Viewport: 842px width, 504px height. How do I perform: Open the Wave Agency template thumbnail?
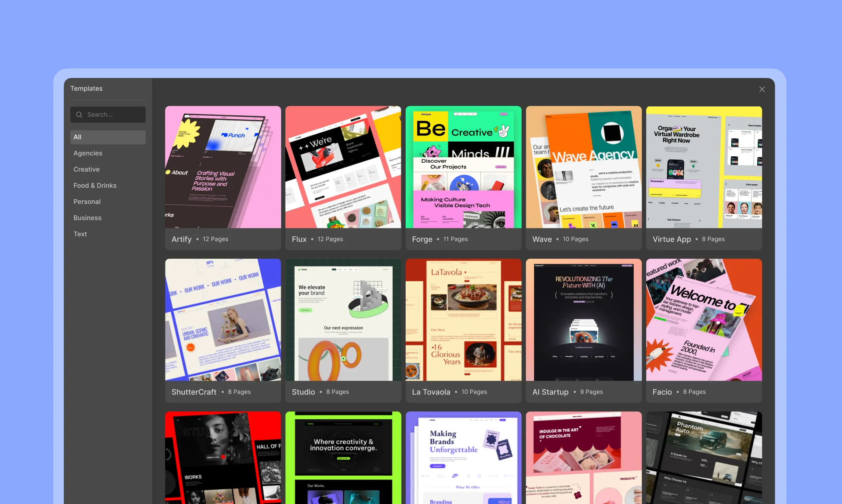click(x=584, y=167)
